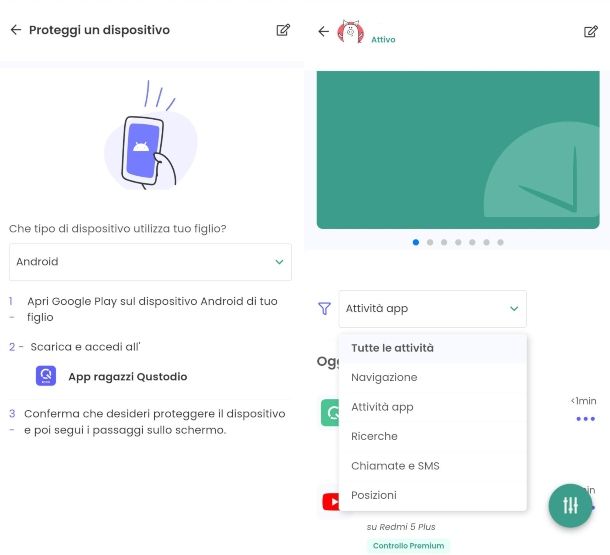
Task: Click chevron in Android device selector
Action: (279, 262)
